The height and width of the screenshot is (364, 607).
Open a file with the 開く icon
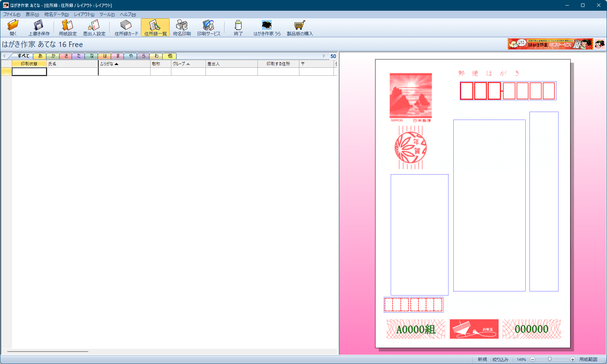pos(13,28)
